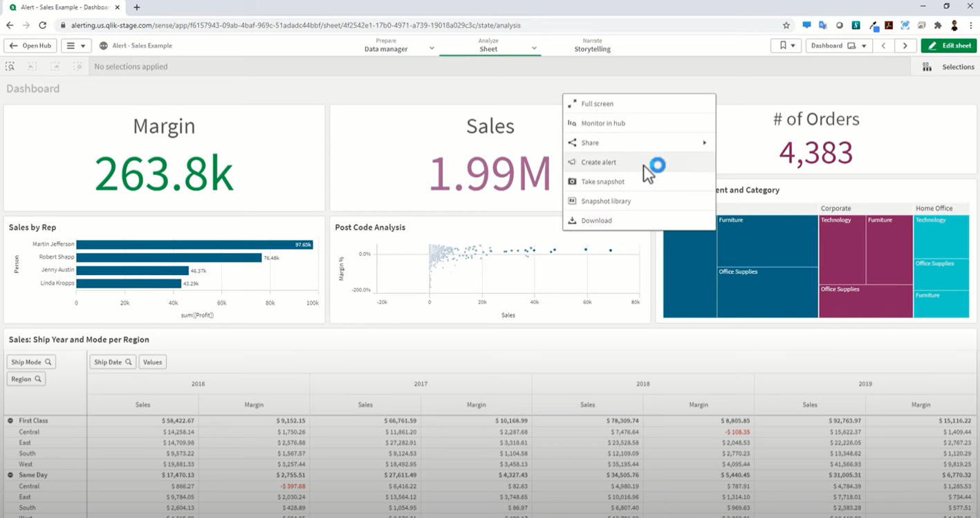Click Download in context menu

tap(639, 221)
